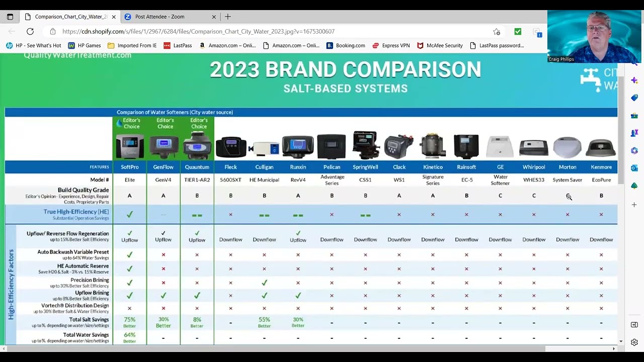Click scroll down arrow of vertical scrollbar
Viewport: 644px width, 362px height.
click(x=621, y=341)
